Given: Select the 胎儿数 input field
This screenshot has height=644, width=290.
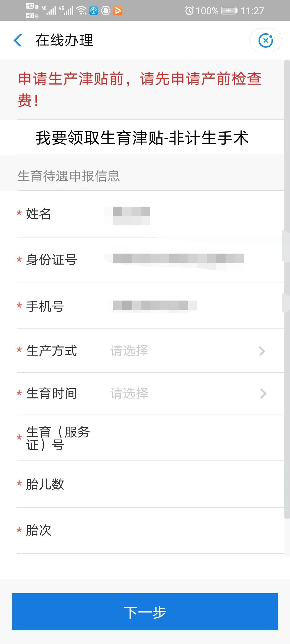Looking at the screenshot, I should 188,484.
